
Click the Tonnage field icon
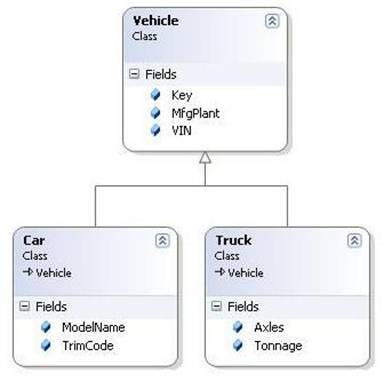(238, 345)
